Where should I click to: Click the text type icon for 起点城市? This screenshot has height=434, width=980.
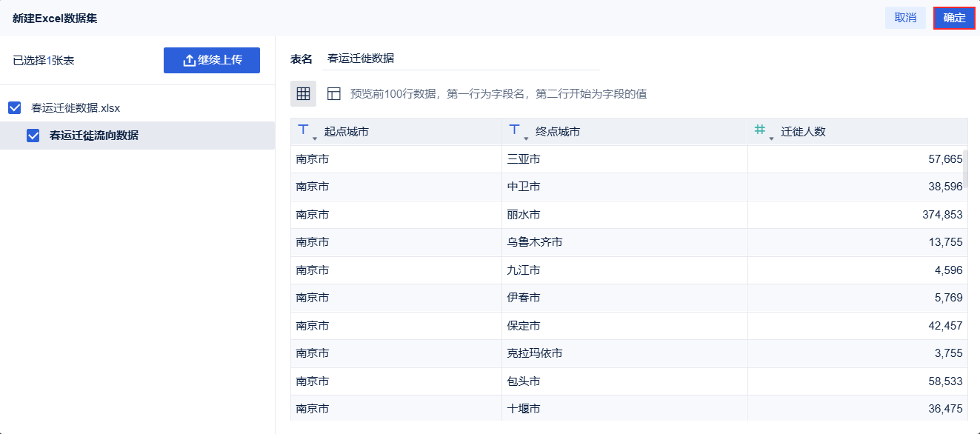click(303, 130)
